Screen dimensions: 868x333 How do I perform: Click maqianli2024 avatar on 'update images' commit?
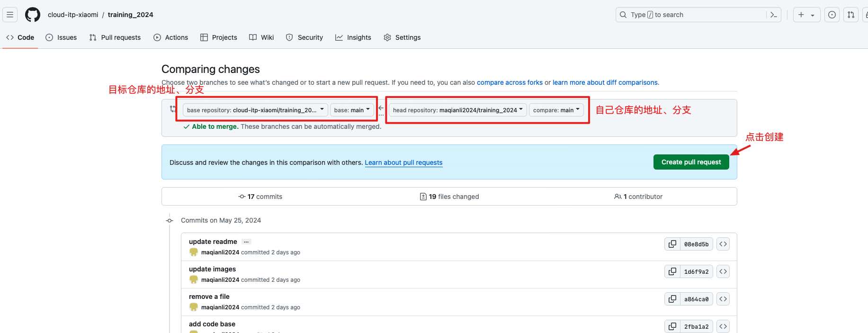click(193, 280)
